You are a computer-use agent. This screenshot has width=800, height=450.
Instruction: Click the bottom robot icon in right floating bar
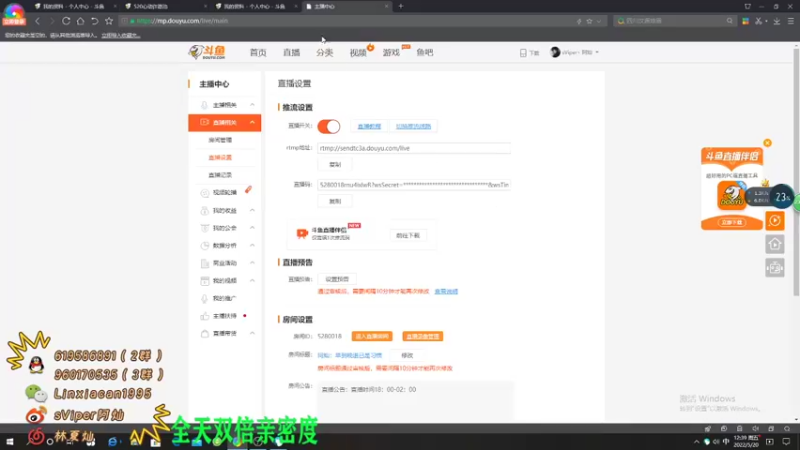point(774,268)
